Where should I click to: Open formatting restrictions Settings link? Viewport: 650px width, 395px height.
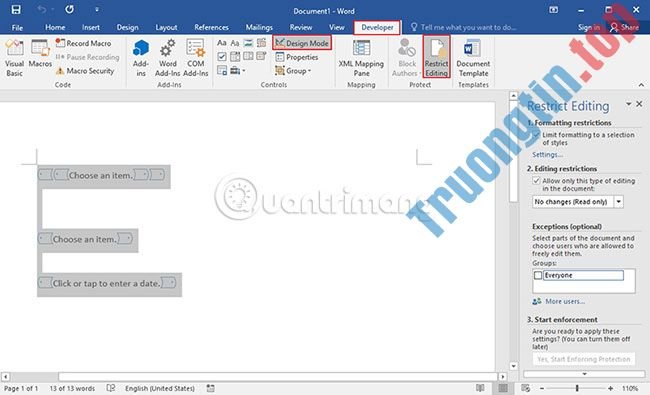547,155
